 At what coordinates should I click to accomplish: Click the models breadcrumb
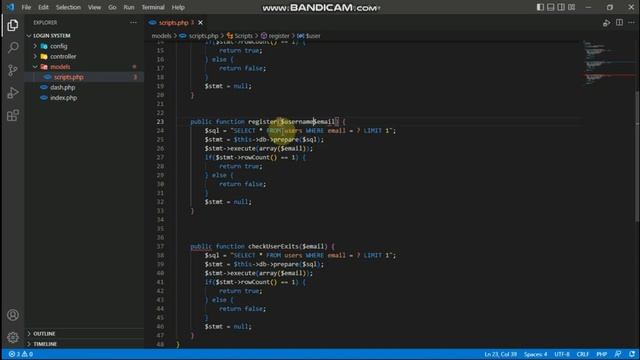tap(161, 36)
